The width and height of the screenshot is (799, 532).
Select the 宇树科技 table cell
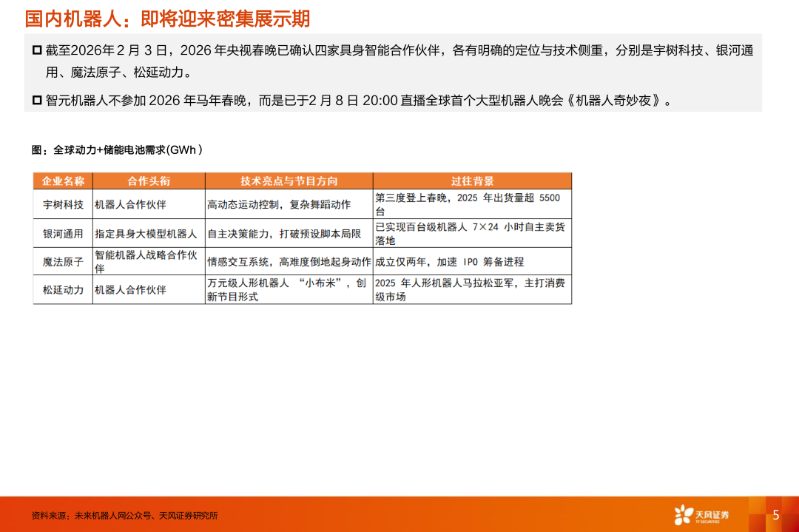(63, 204)
